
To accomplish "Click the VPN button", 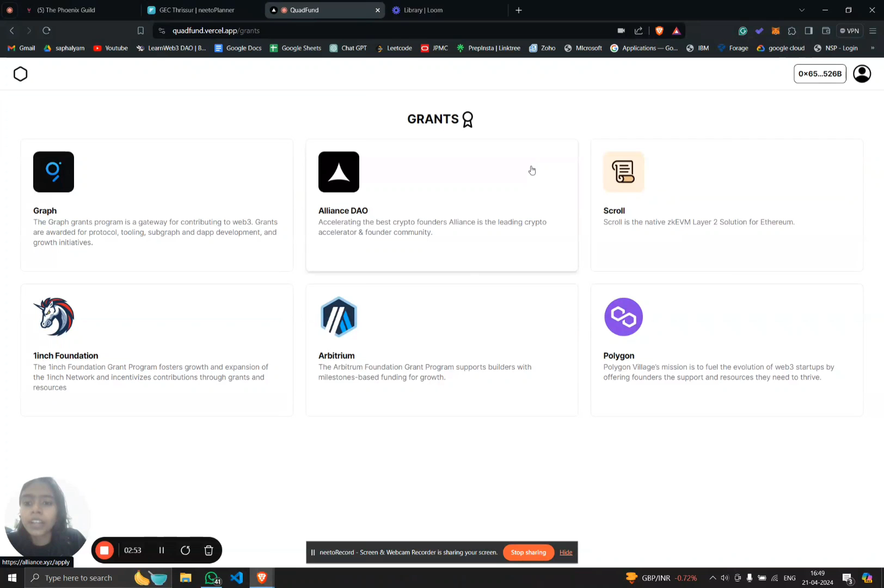I will click(x=849, y=31).
